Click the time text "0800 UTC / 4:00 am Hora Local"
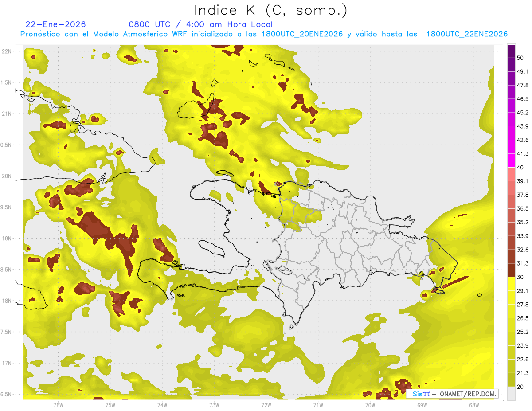532x411 pixels. click(x=201, y=24)
